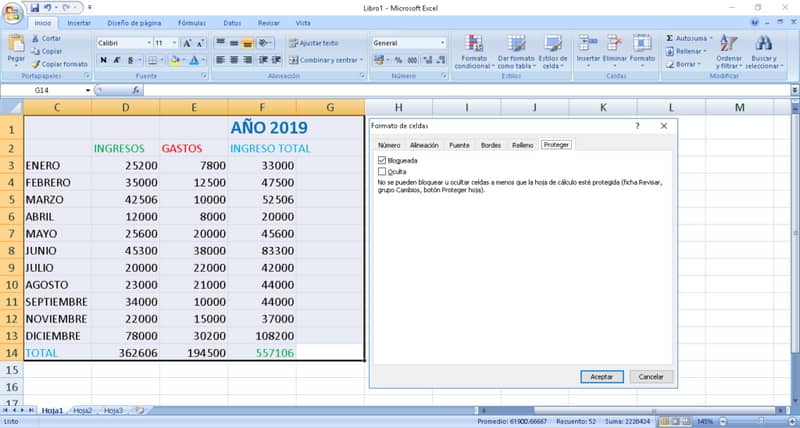
Task: Click the horizontal scrollbar thumb
Action: 654,410
